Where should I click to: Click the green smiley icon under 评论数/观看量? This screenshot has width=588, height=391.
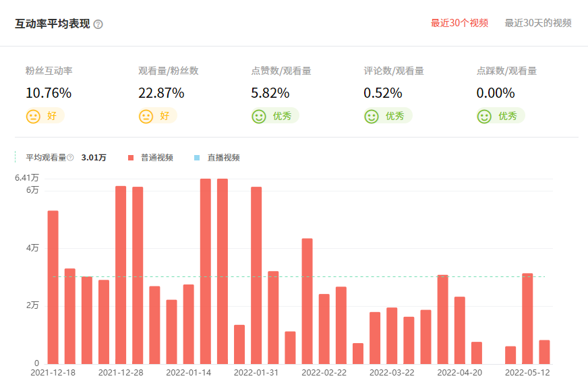click(371, 116)
